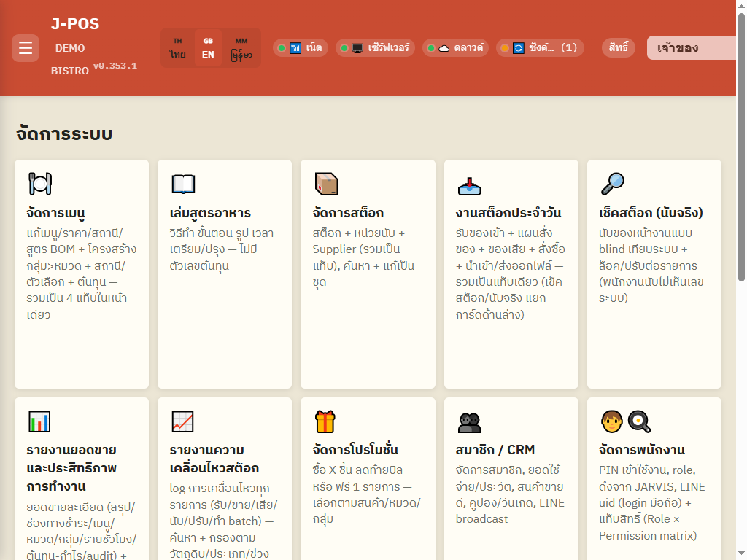This screenshot has height=560, width=747.
Task: Click the inbox tray daily stock icon
Action: coord(469,186)
